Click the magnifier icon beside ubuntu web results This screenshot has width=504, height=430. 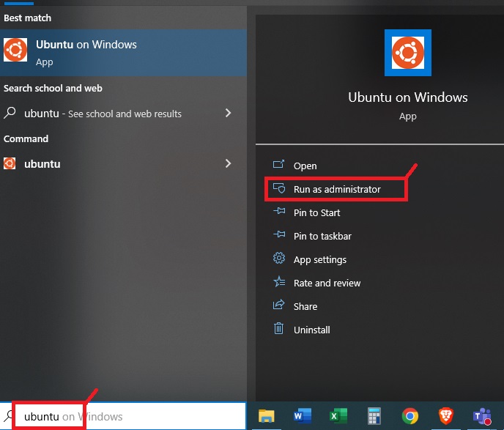(x=10, y=113)
